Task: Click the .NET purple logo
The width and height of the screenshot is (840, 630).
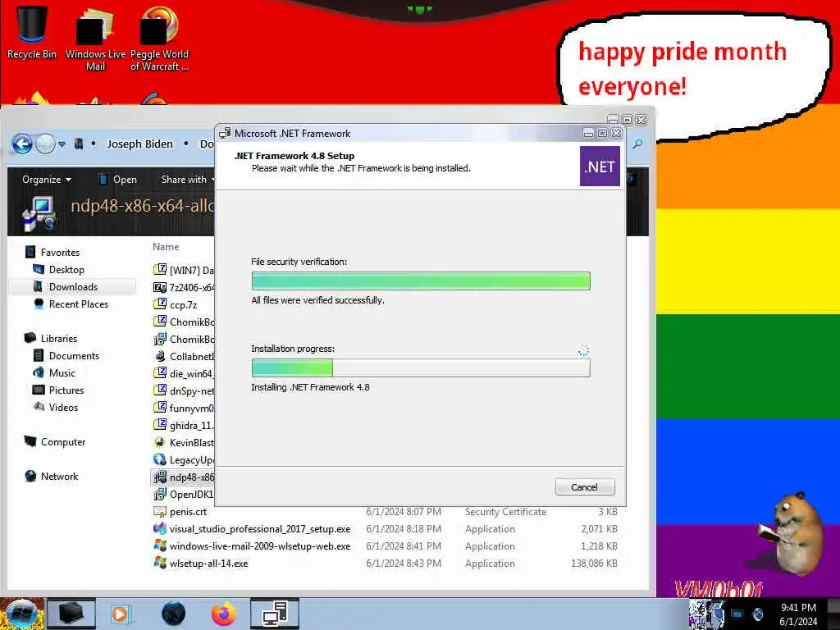Action: pos(600,167)
